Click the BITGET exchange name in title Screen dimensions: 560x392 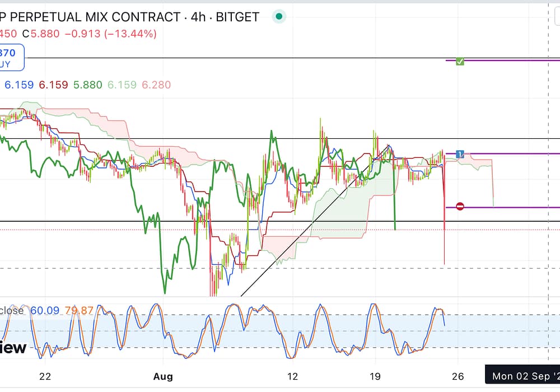point(237,17)
